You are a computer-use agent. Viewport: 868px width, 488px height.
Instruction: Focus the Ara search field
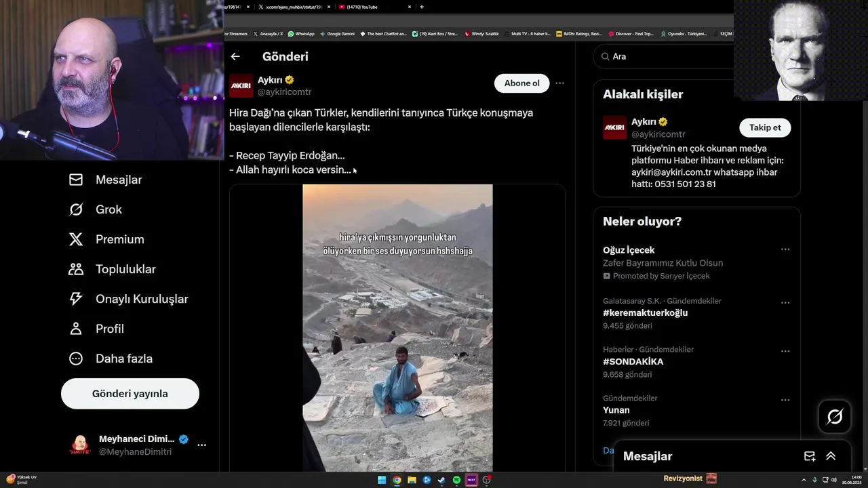tap(665, 56)
